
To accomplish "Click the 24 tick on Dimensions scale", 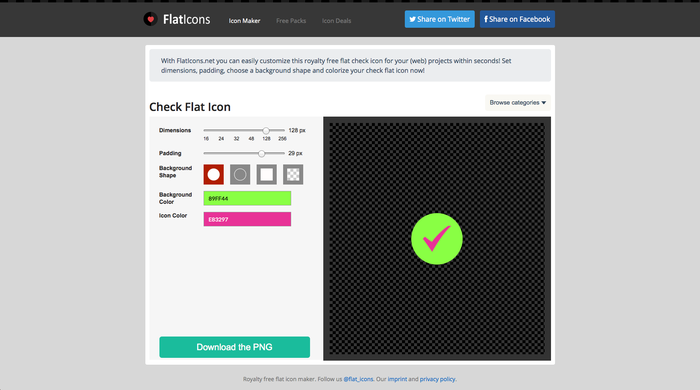I will [x=221, y=139].
